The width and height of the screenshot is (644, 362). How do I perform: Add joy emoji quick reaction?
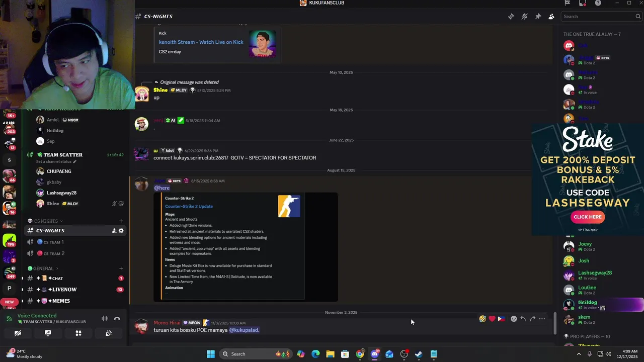tap(482, 319)
